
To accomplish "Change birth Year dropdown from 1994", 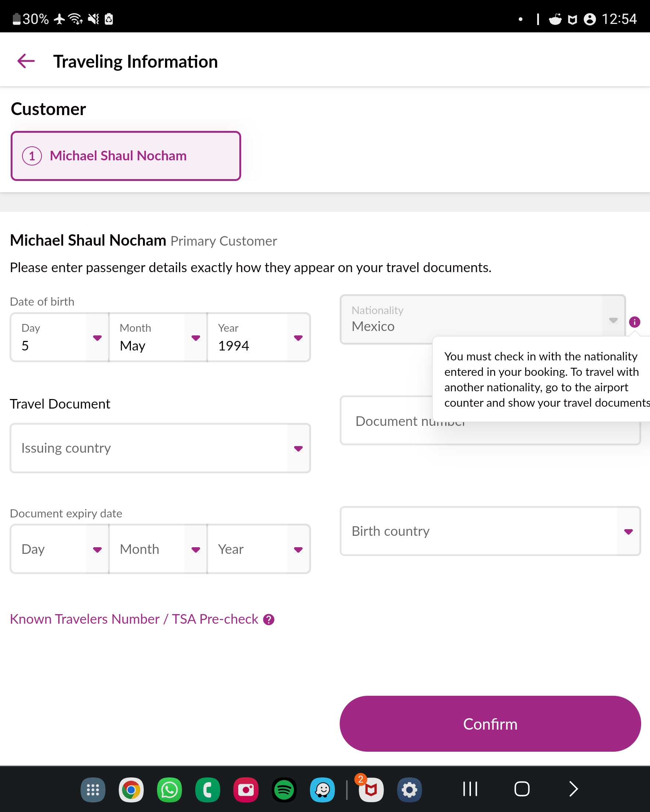I will pyautogui.click(x=259, y=338).
